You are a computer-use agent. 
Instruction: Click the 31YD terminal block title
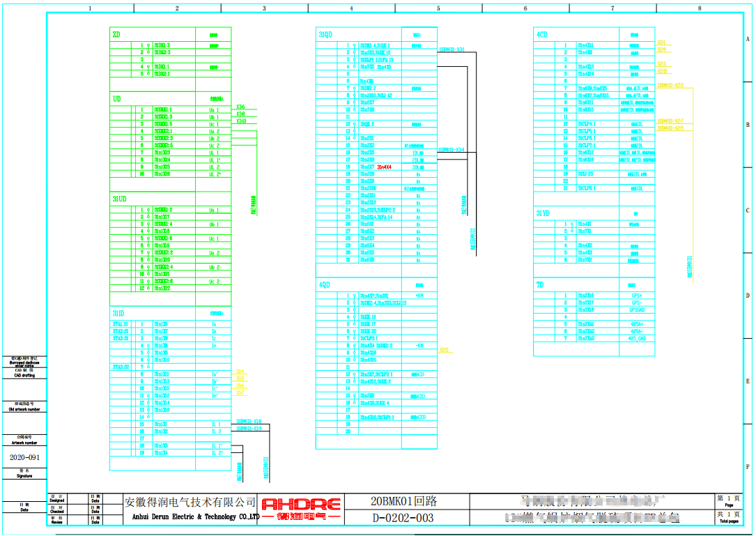point(543,213)
